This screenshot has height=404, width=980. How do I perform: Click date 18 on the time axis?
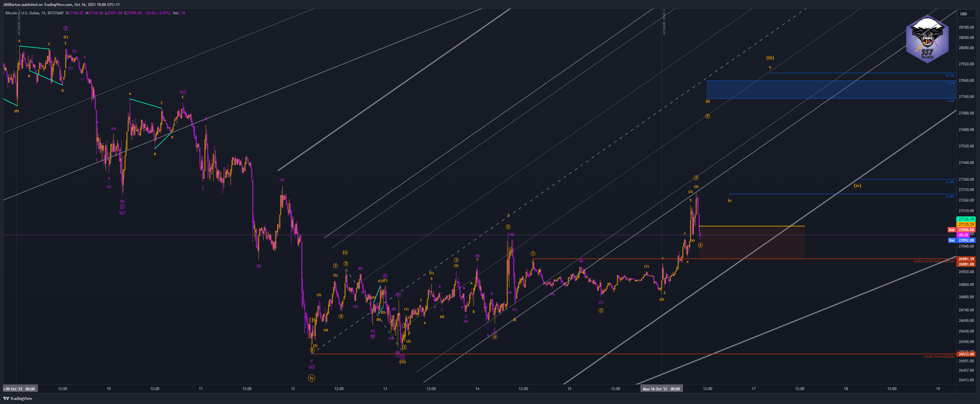click(846, 389)
